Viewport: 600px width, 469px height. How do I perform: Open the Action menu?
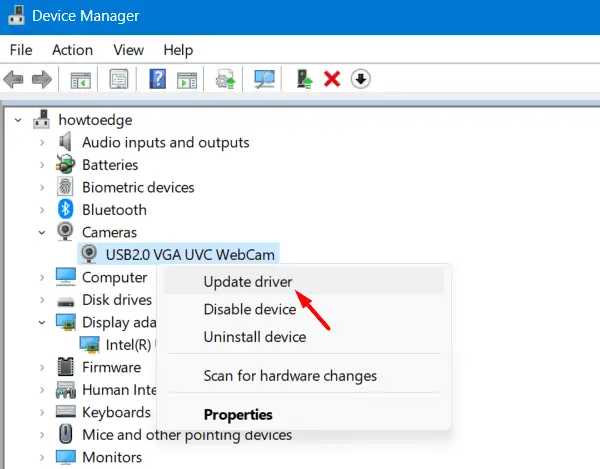[x=72, y=50]
